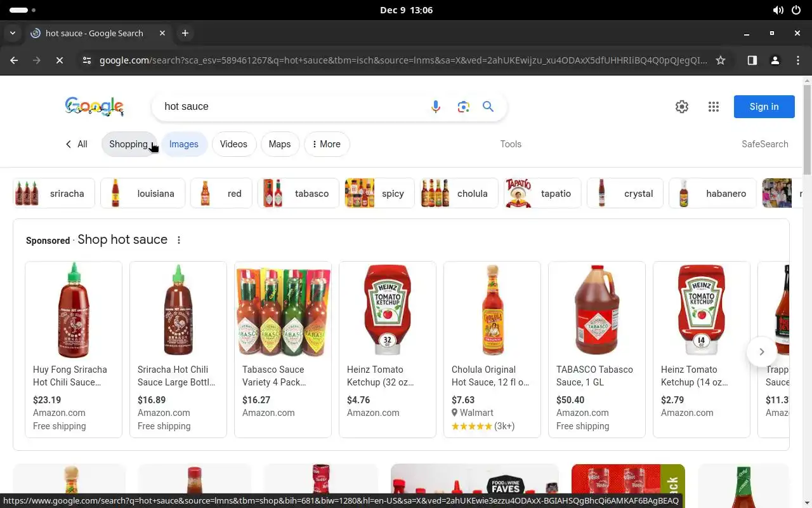This screenshot has height=508, width=812.
Task: Filter images by cholula chip
Action: (460, 194)
